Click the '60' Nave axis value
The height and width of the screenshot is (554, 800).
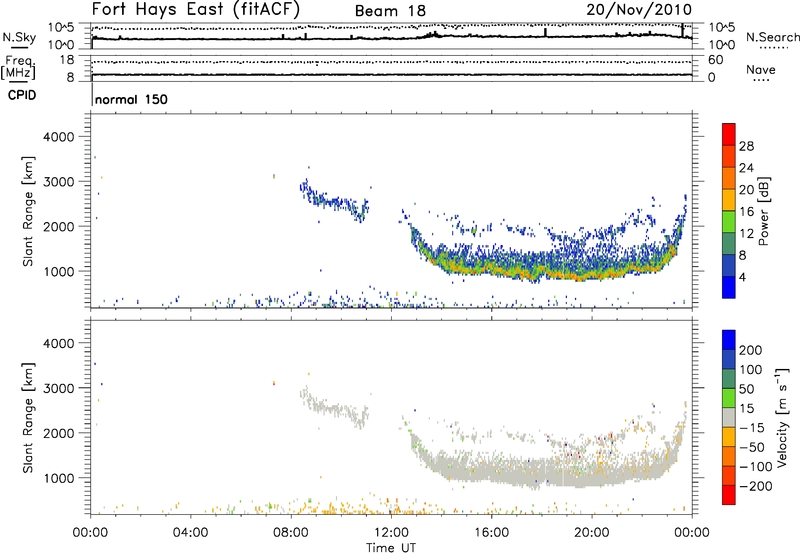(715, 60)
